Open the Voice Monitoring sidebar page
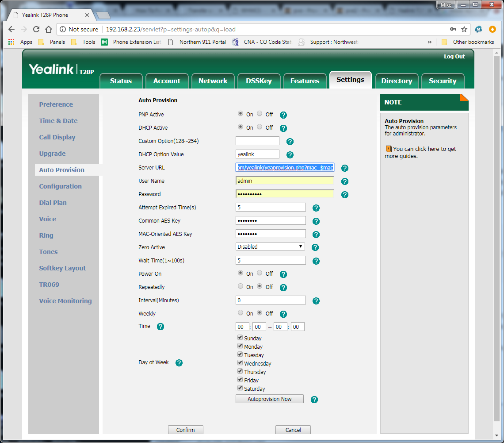Viewport: 504px width, 443px height. (x=65, y=301)
